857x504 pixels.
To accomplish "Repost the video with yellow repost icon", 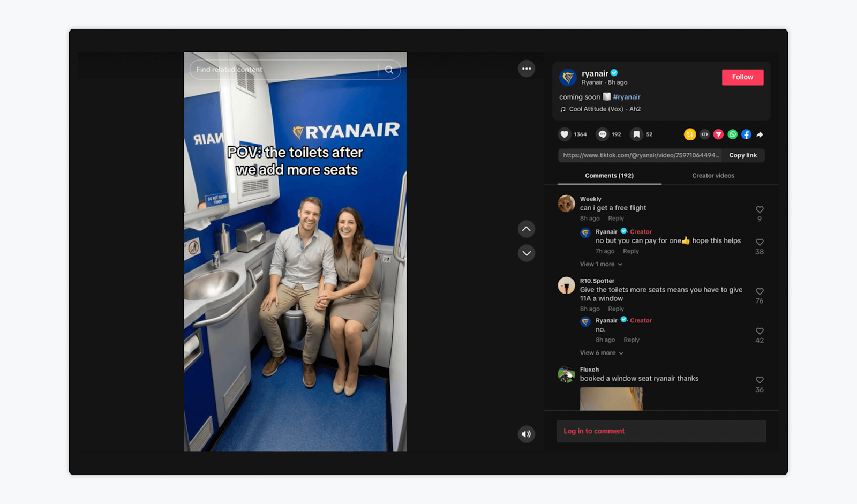I will [x=690, y=134].
